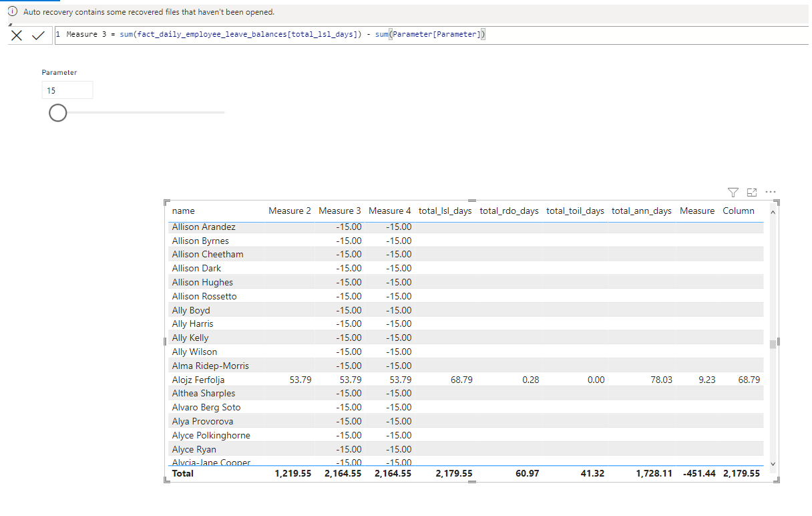Image resolution: width=812 pixels, height=516 pixels.
Task: Click the 1,728.11 total value
Action: [654, 473]
